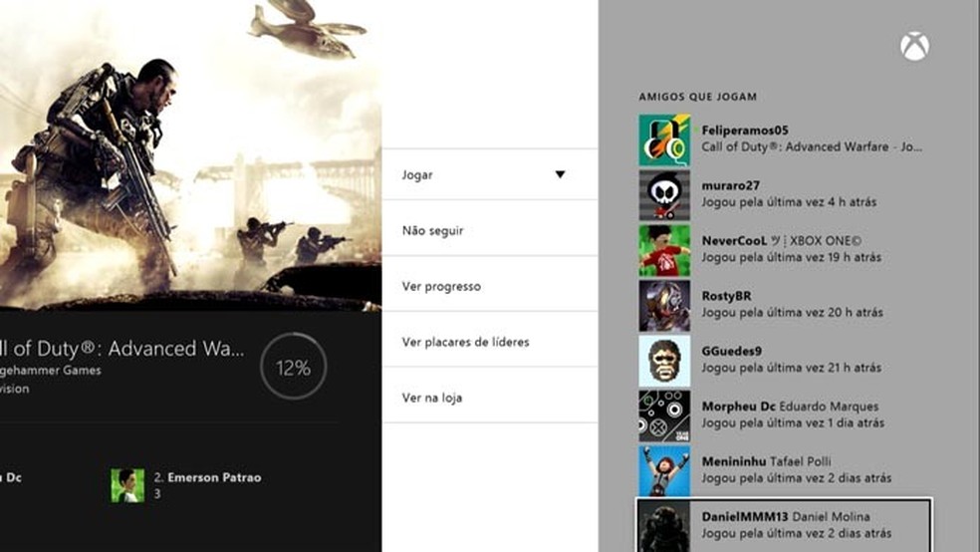
Task: Click 'Jogou pela última vez 20 h atrás'
Action: pyautogui.click(x=792, y=312)
